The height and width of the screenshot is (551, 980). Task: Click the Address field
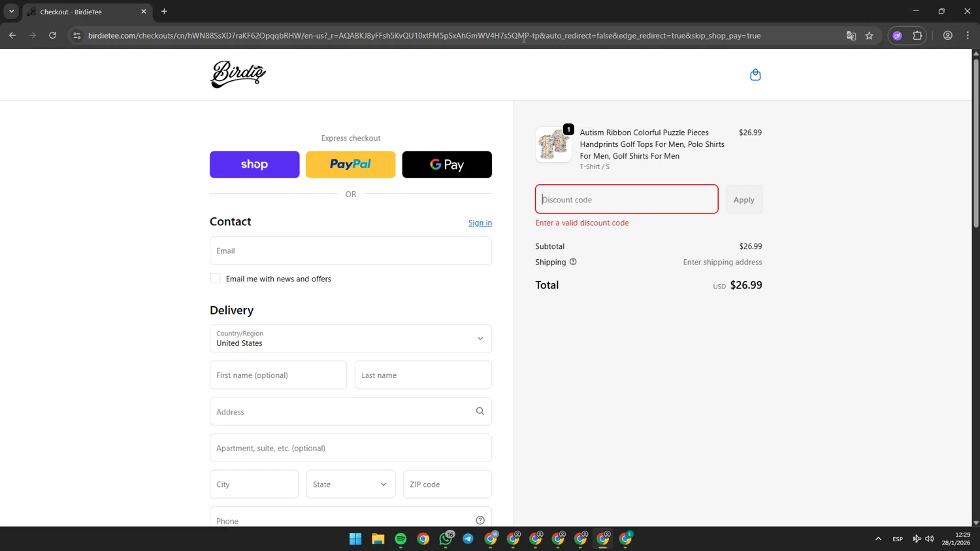tap(351, 411)
